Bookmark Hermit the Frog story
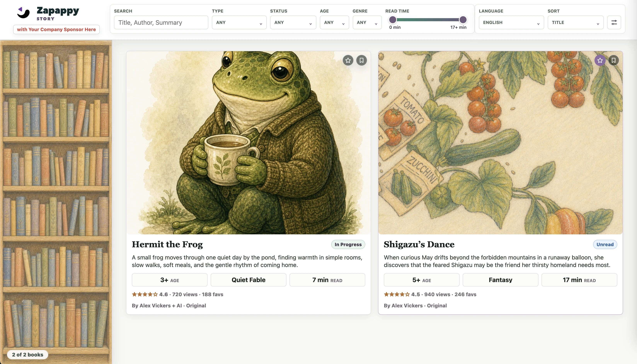Viewport: 637px width, 364px height. (361, 60)
